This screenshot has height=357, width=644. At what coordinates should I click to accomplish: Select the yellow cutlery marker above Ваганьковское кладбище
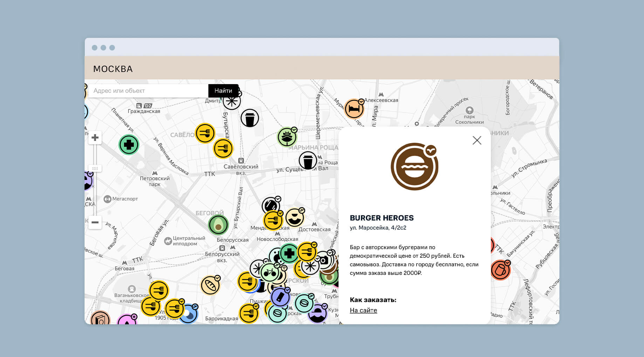tap(159, 290)
